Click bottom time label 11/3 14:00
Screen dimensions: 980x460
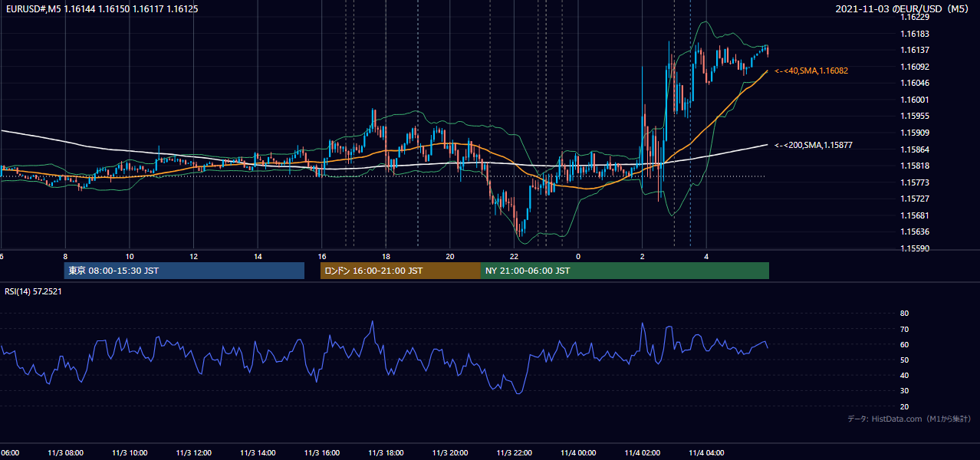coord(258,452)
